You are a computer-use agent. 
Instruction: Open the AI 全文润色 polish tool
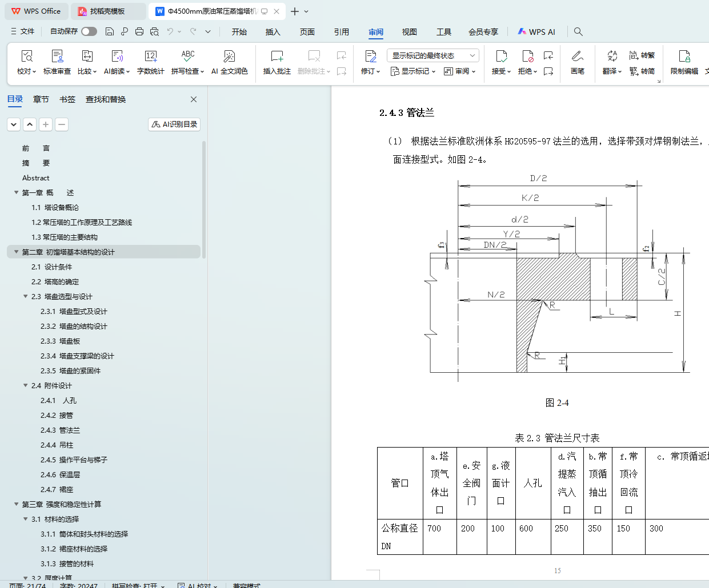[x=229, y=57]
